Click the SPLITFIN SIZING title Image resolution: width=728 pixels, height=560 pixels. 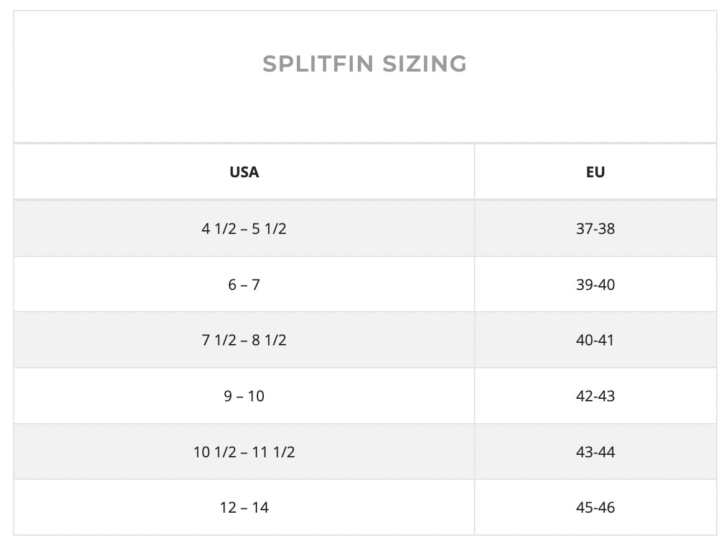(365, 63)
